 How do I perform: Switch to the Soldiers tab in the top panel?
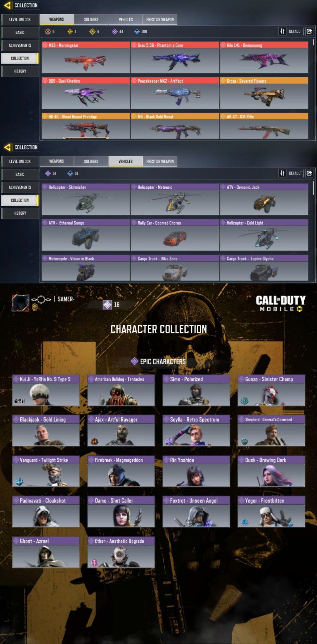pos(91,19)
